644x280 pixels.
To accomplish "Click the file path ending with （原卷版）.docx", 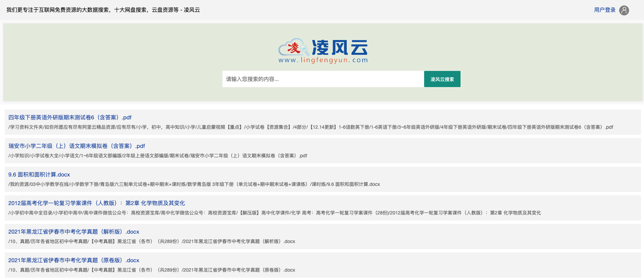I will (x=152, y=270).
